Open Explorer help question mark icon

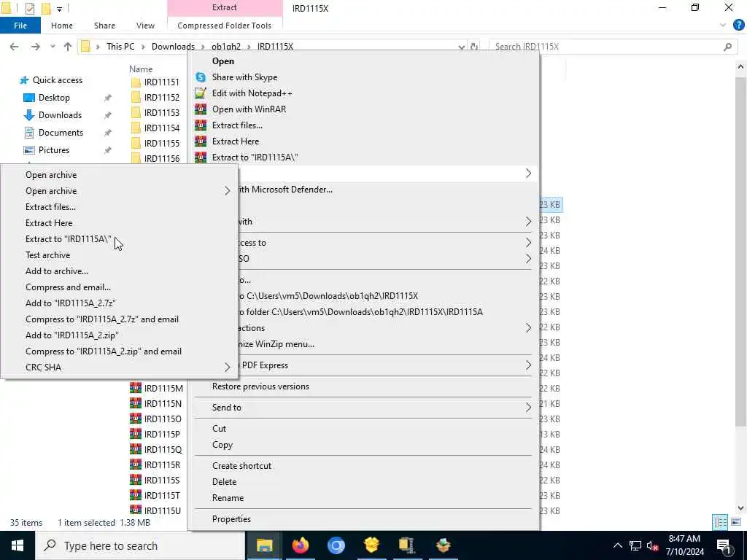pos(738,26)
